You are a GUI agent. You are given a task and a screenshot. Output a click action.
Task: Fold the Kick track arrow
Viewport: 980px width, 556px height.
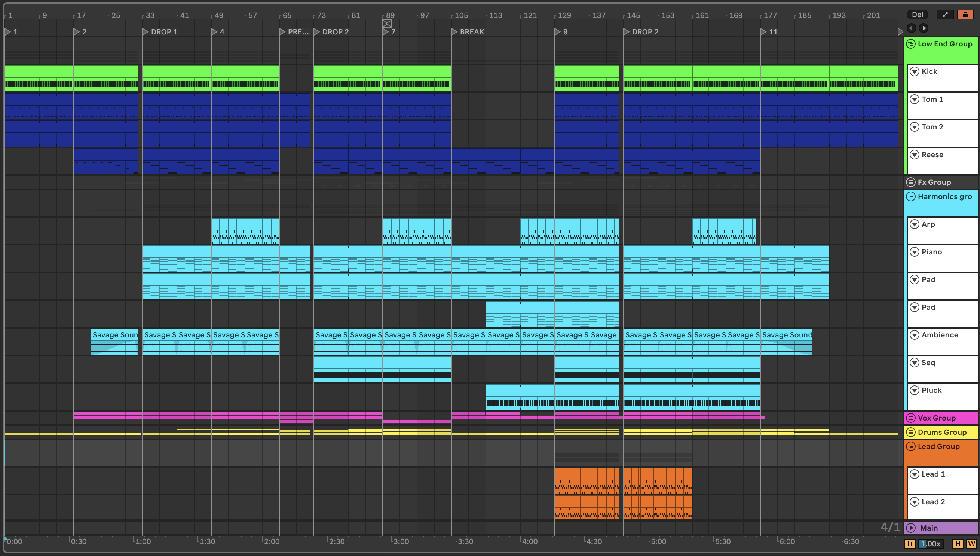coord(914,71)
